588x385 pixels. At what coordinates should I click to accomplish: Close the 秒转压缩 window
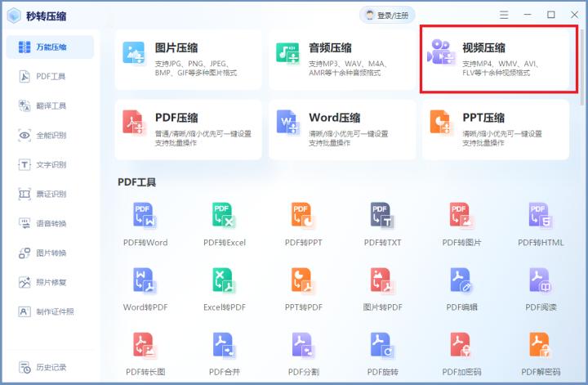click(574, 15)
